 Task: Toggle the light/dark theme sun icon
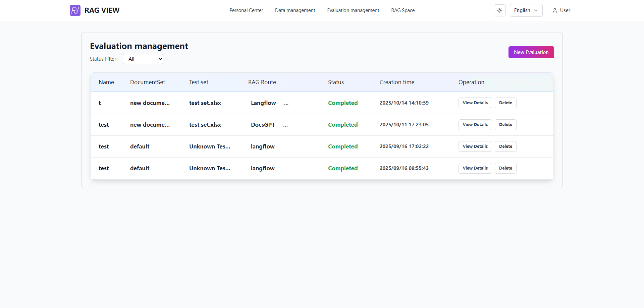(499, 10)
